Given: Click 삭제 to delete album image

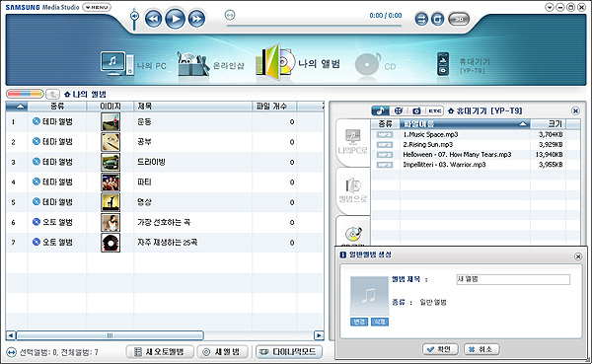Looking at the screenshot, I should pyautogui.click(x=380, y=322).
